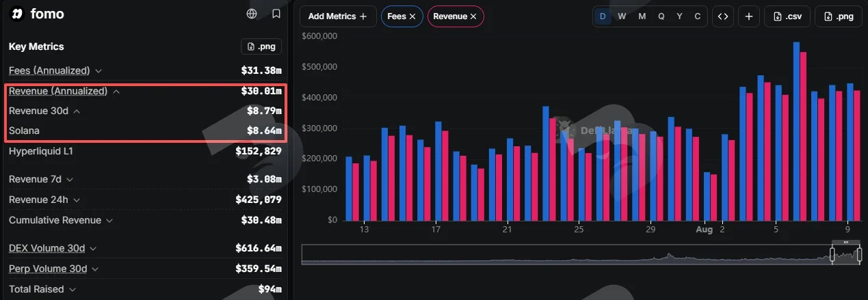Download Key Metrics as .png

click(261, 46)
